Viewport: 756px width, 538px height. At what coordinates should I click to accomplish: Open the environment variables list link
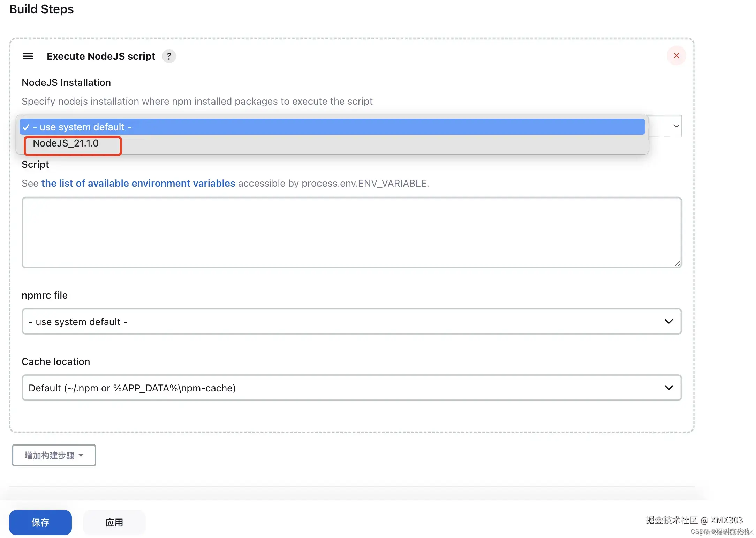[x=138, y=184]
